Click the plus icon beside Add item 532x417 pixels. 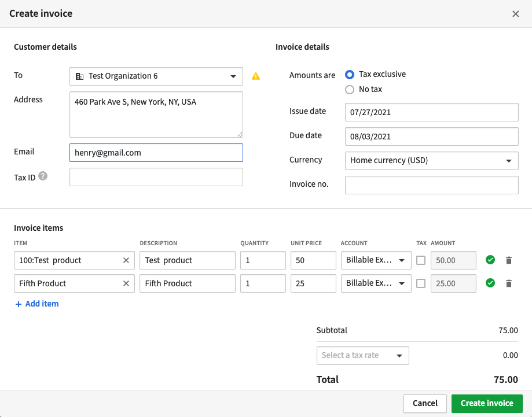pyautogui.click(x=18, y=304)
